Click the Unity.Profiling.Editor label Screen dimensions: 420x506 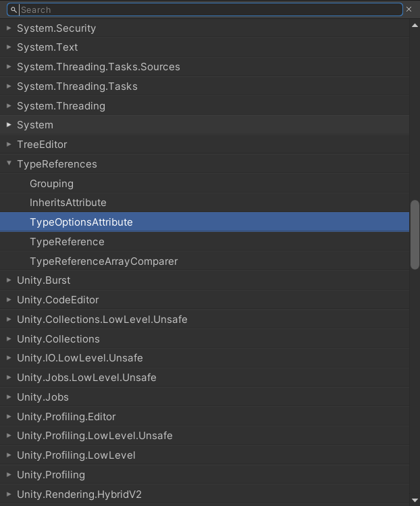[x=66, y=417]
